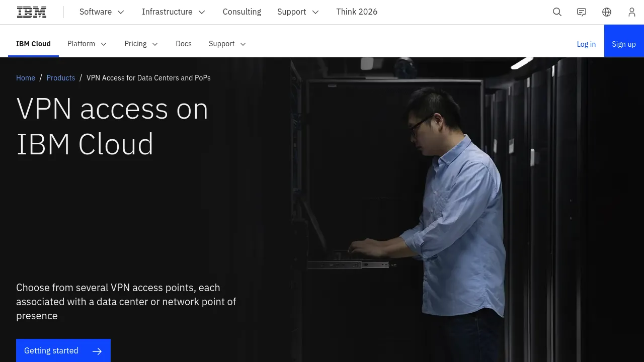
Task: Expand the top Support dropdown next to Consulting
Action: 298,12
